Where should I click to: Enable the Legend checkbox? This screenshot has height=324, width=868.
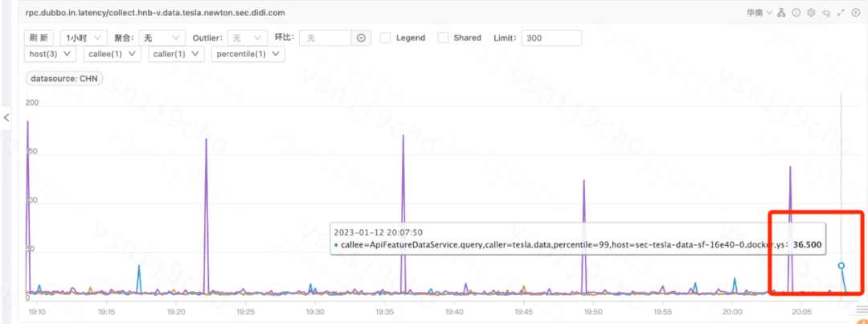tap(386, 38)
